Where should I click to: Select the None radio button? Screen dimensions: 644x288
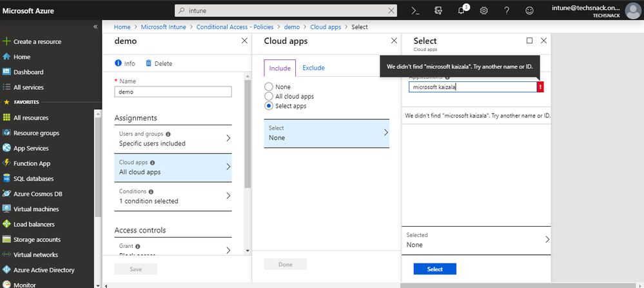(x=269, y=87)
